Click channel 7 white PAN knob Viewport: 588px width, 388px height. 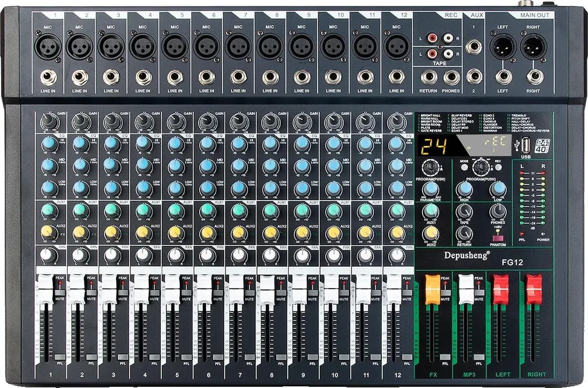[x=238, y=256]
